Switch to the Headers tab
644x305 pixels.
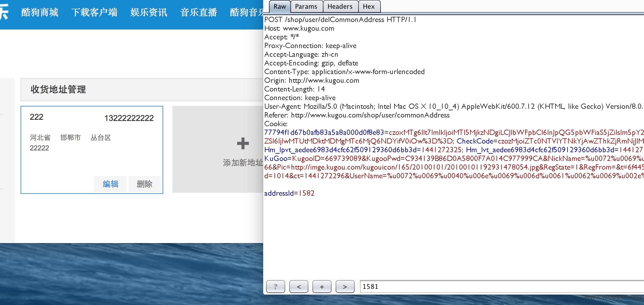340,6
